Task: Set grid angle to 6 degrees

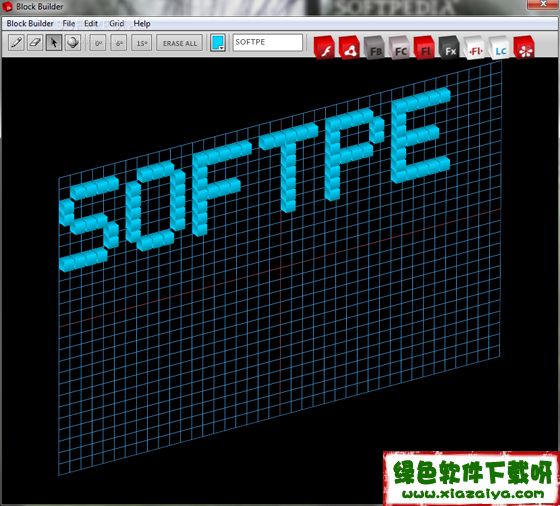Action: pyautogui.click(x=119, y=43)
